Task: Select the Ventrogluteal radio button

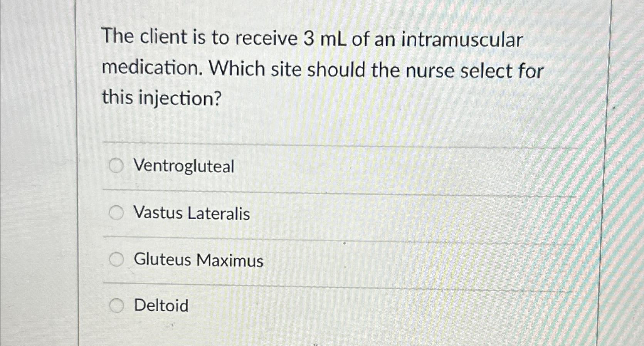Action: tap(116, 166)
